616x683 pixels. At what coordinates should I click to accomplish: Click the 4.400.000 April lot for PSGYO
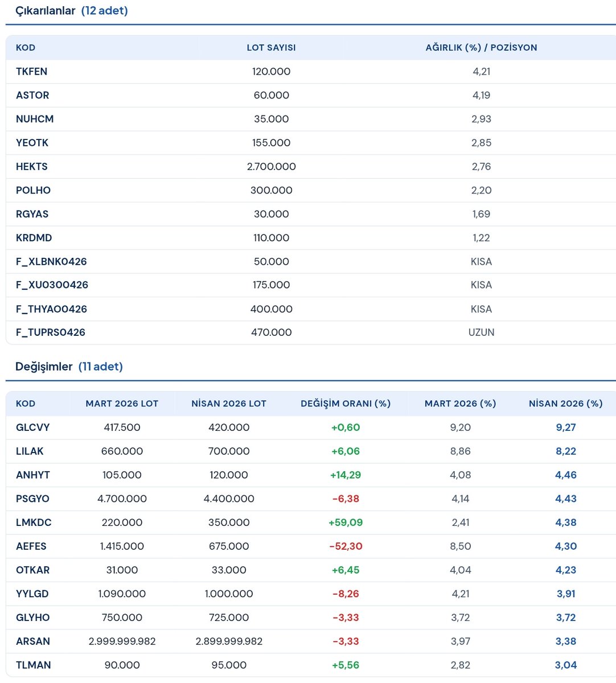tap(229, 499)
